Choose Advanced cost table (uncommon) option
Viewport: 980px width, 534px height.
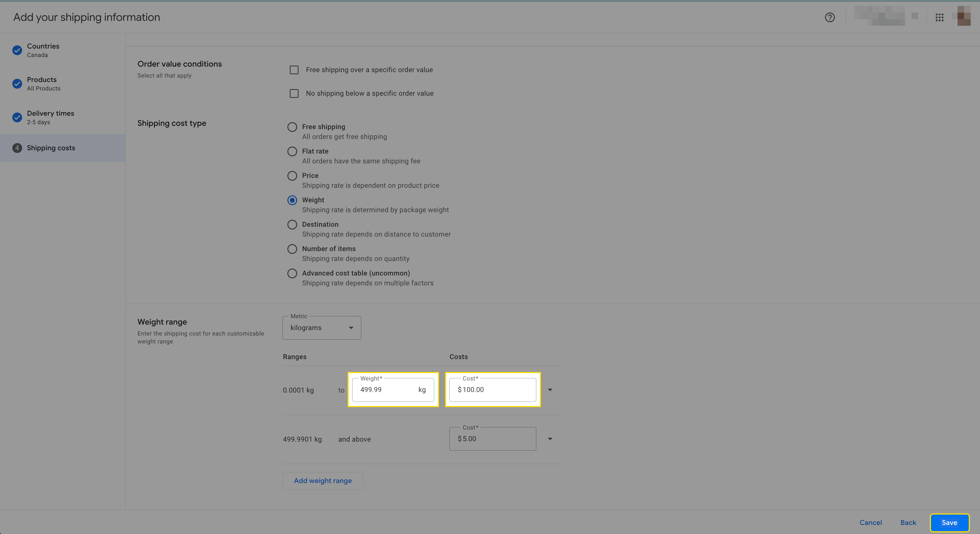(x=292, y=274)
